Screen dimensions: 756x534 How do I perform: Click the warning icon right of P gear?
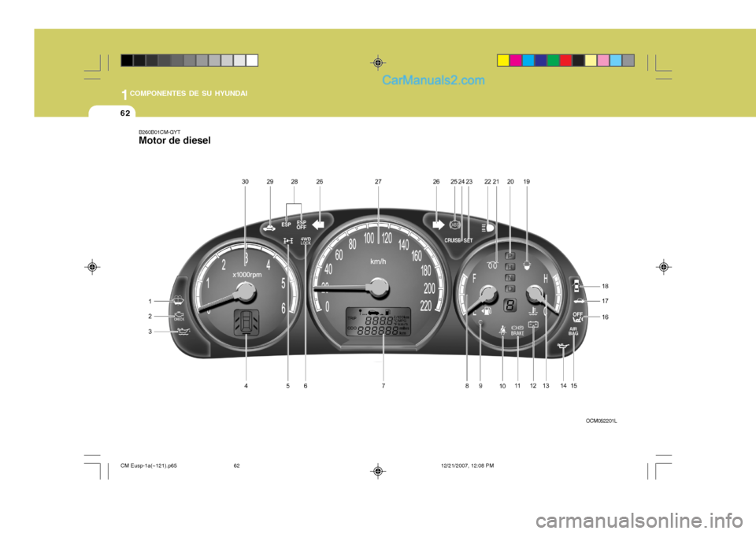point(527,265)
